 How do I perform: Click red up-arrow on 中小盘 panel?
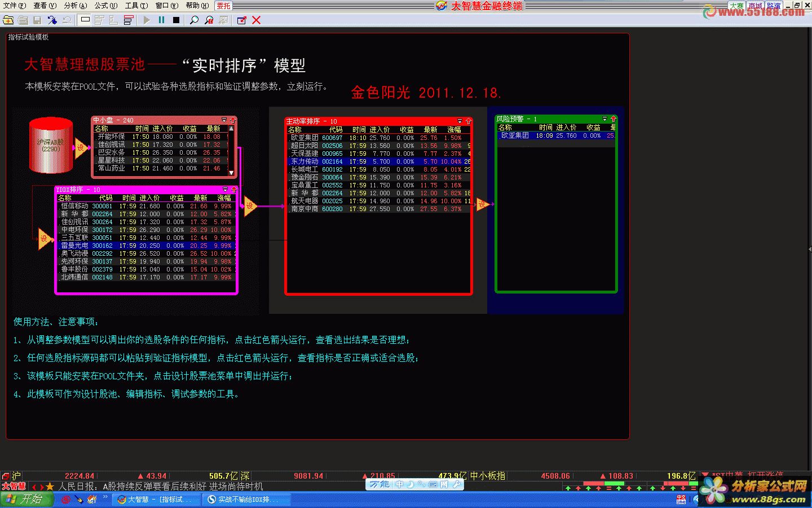pos(232,120)
